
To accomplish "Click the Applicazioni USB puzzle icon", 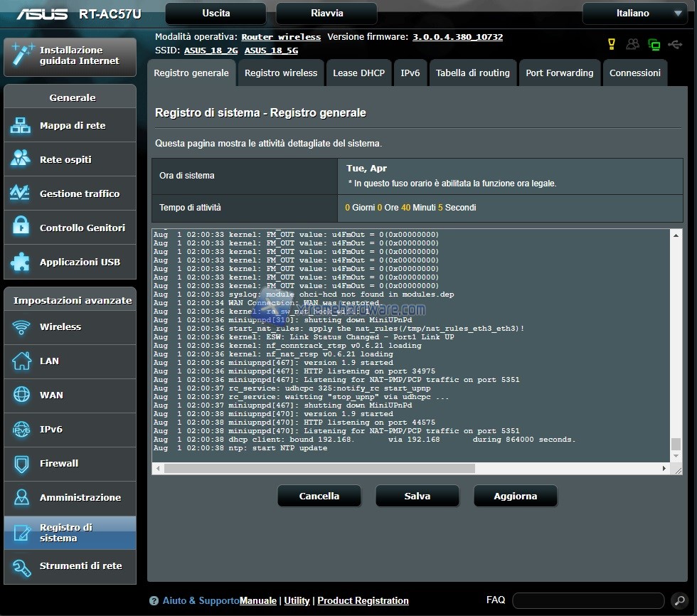I will pyautogui.click(x=21, y=262).
